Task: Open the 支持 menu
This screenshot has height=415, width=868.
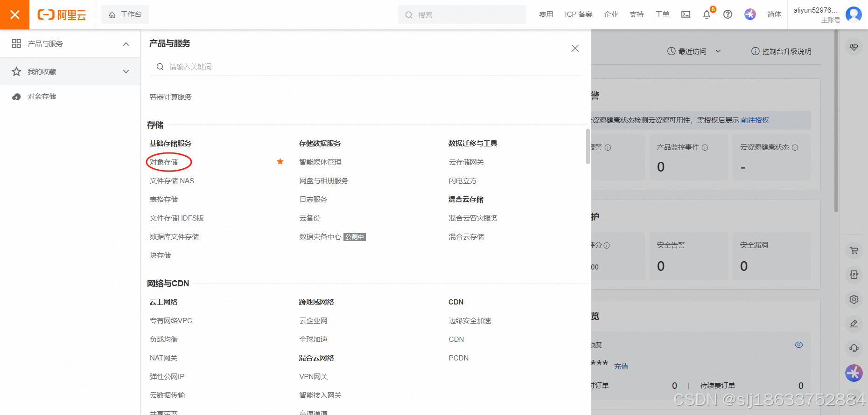Action: (x=637, y=14)
